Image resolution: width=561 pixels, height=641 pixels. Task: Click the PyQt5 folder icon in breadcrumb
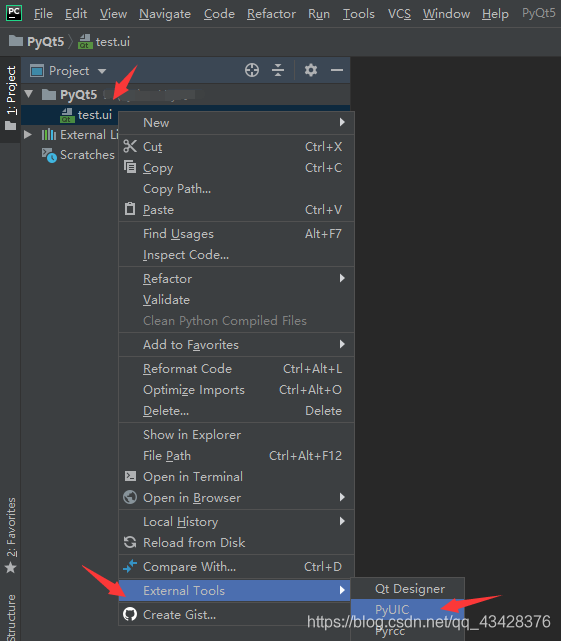pos(16,41)
